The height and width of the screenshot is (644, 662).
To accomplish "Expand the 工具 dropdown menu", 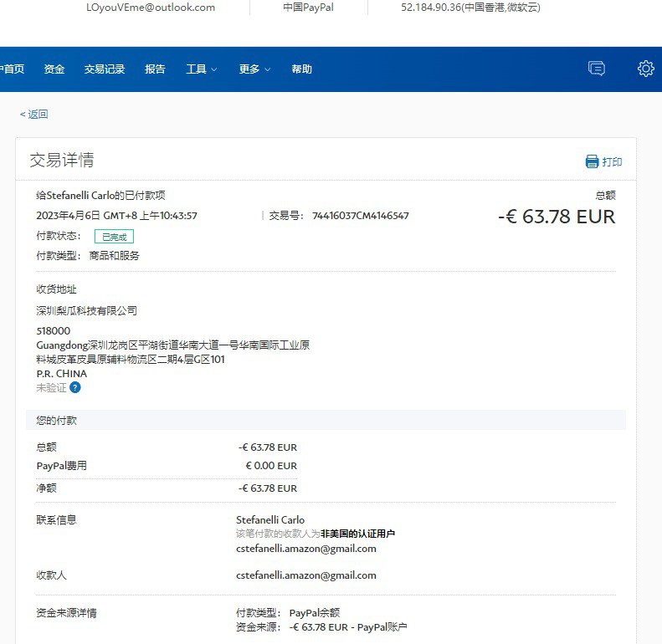I will 201,69.
